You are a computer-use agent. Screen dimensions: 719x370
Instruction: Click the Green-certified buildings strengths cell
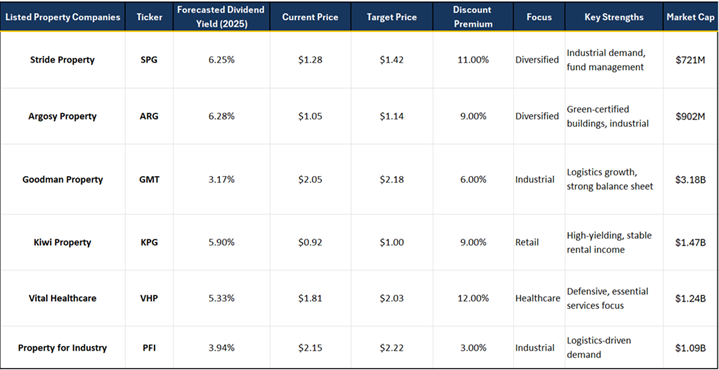614,116
